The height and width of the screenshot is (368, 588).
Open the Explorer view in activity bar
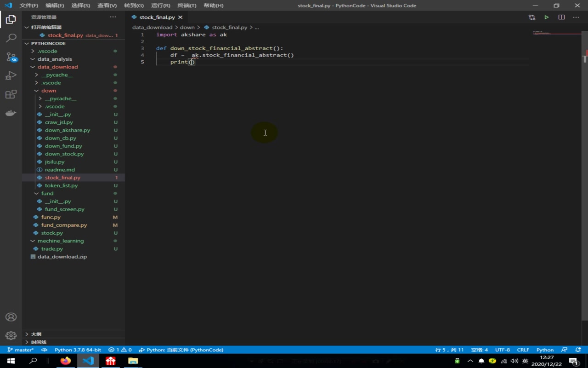(11, 19)
